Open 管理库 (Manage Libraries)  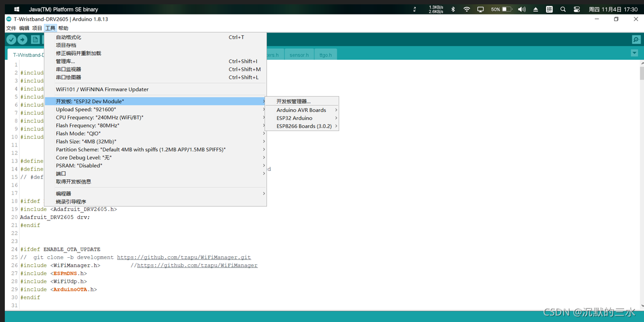click(x=156, y=61)
